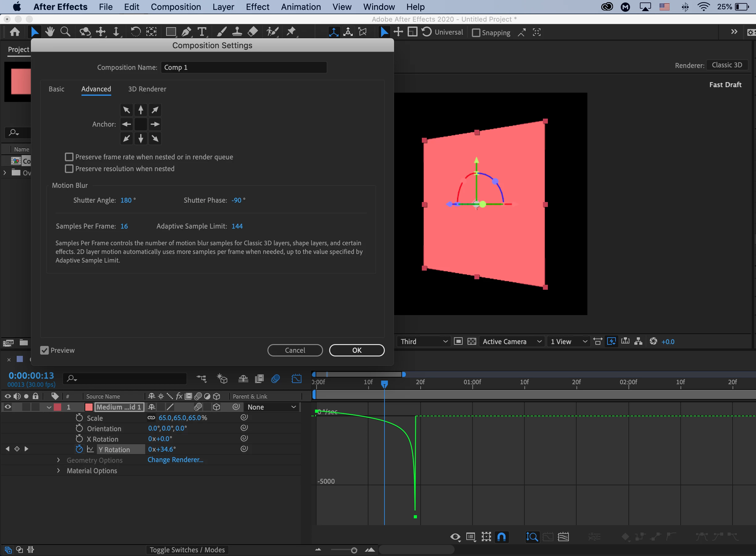Click the layer's red label color swatch
Viewport: 756px width, 556px height.
(x=57, y=407)
